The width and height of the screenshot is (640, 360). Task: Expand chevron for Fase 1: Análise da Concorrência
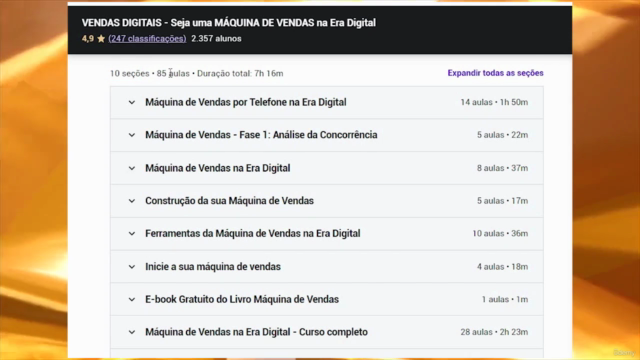131,135
